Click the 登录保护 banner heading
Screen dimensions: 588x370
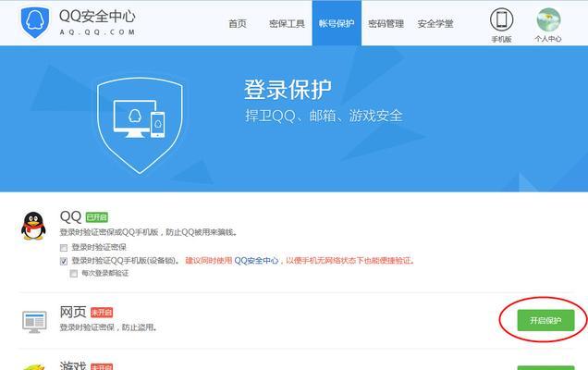pyautogui.click(x=288, y=90)
